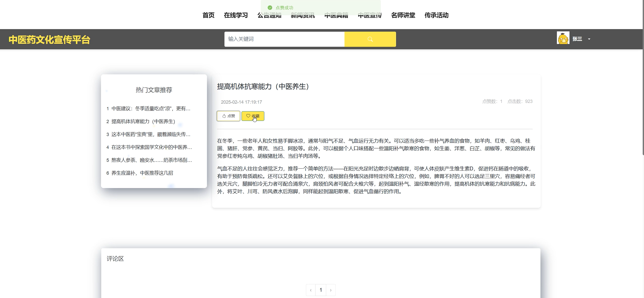Click the yellow search magnifier button
This screenshot has height=298, width=644.
370,39
